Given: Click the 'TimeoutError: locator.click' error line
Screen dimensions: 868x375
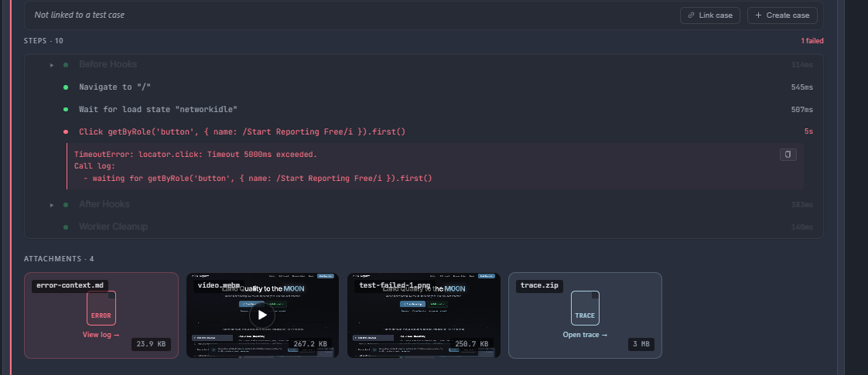Looking at the screenshot, I should [x=196, y=155].
